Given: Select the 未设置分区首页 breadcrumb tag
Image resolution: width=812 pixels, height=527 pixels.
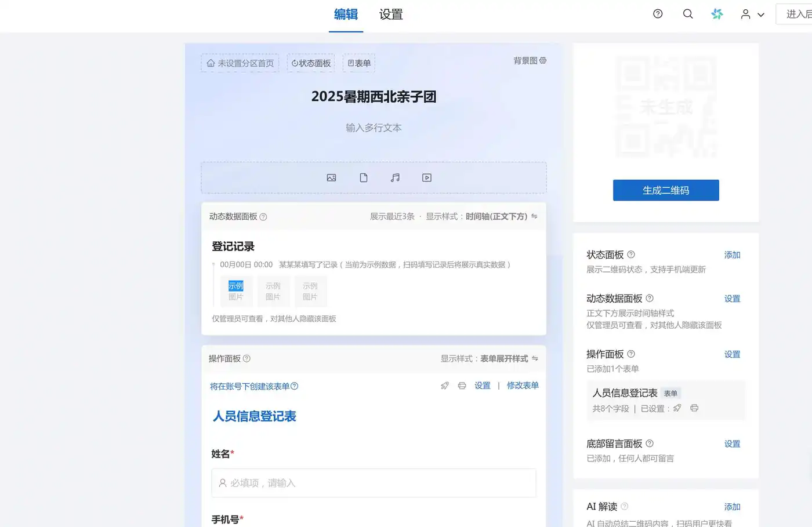Looking at the screenshot, I should coord(240,63).
